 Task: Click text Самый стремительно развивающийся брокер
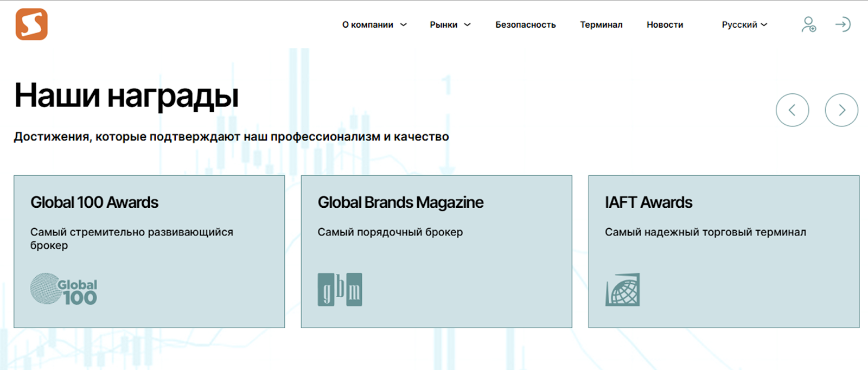pyautogui.click(x=132, y=239)
